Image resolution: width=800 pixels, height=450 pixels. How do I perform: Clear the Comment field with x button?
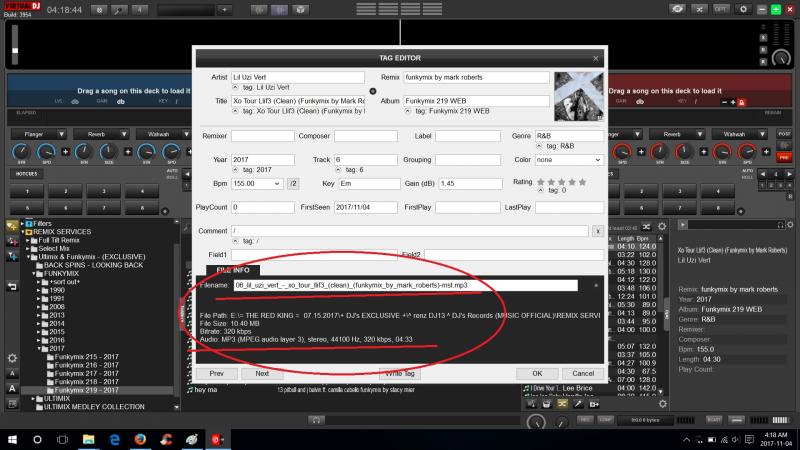[x=597, y=231]
